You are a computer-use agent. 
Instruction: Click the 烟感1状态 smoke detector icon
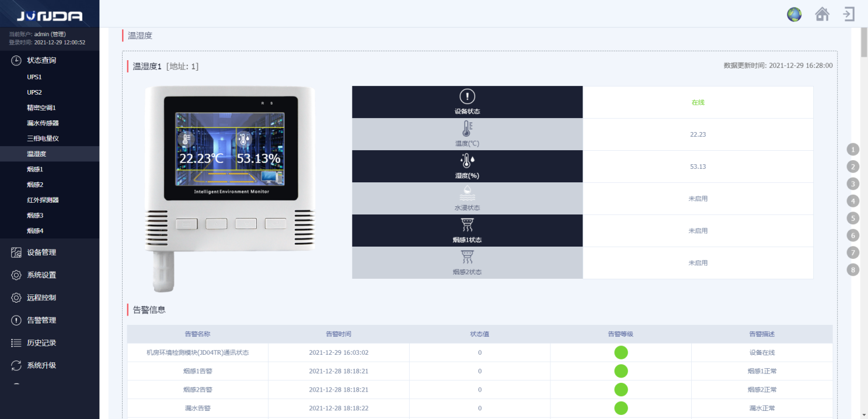pos(467,225)
